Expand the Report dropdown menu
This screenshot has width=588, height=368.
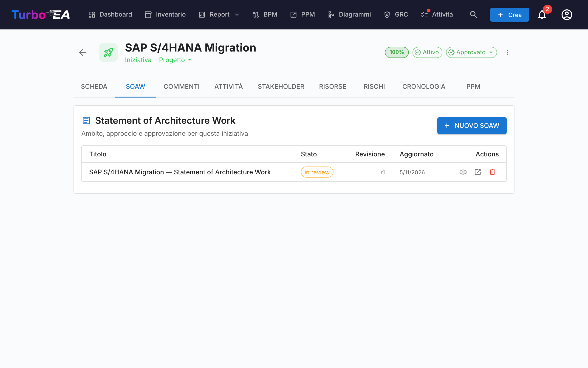(219, 14)
